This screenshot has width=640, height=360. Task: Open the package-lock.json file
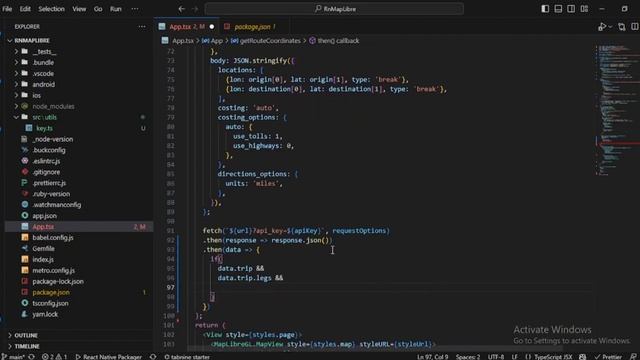pos(58,282)
